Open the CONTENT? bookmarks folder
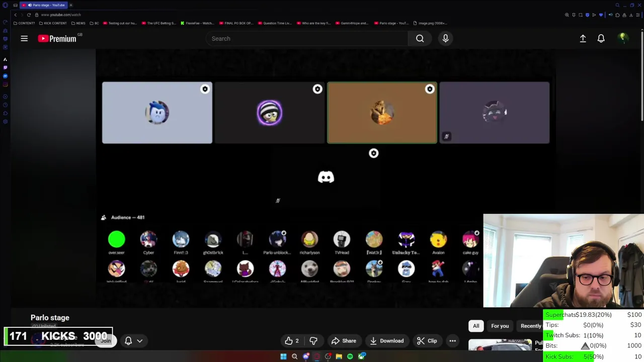The width and height of the screenshot is (644, 362). (24, 23)
